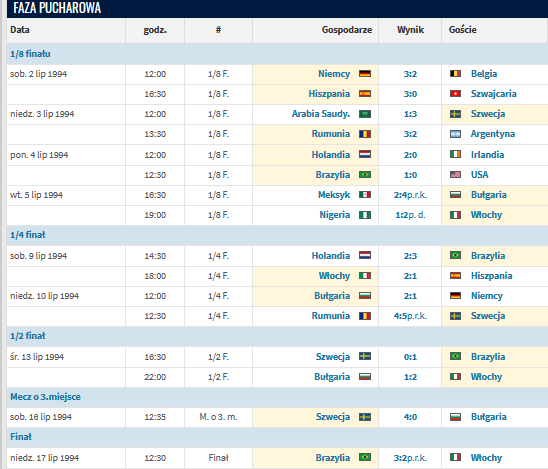Click the Spanish flag in the Hiszpania–Szwajcaria row
Screen dimensions: 548x469
click(x=365, y=94)
